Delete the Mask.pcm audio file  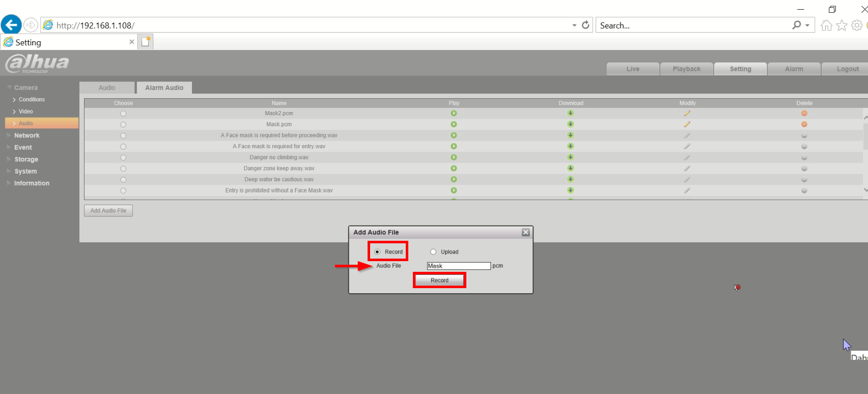pos(804,124)
